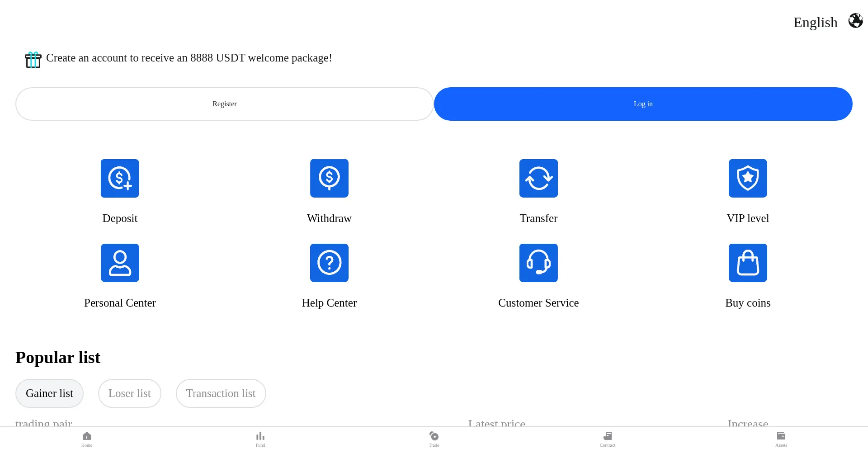The height and width of the screenshot is (449, 868).
Task: Go to Personal Center icon
Action: (120, 263)
